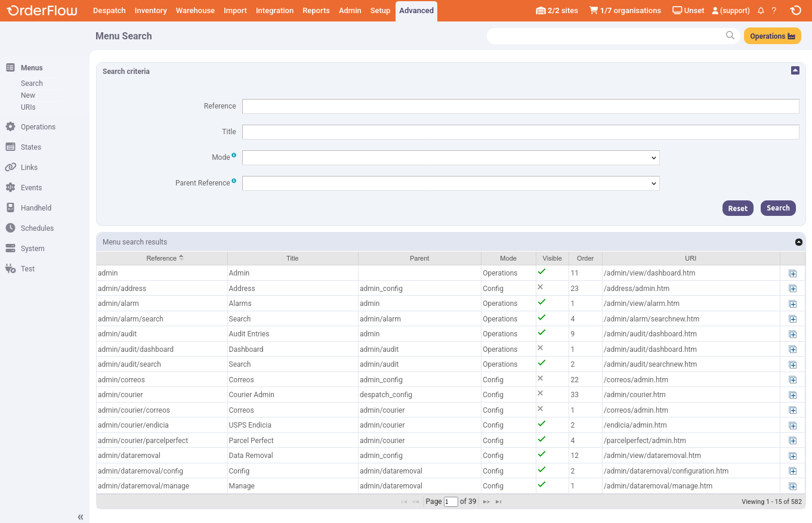Viewport: 812px width, 523px height.
Task: Open row details icon for admin/address
Action: click(792, 289)
